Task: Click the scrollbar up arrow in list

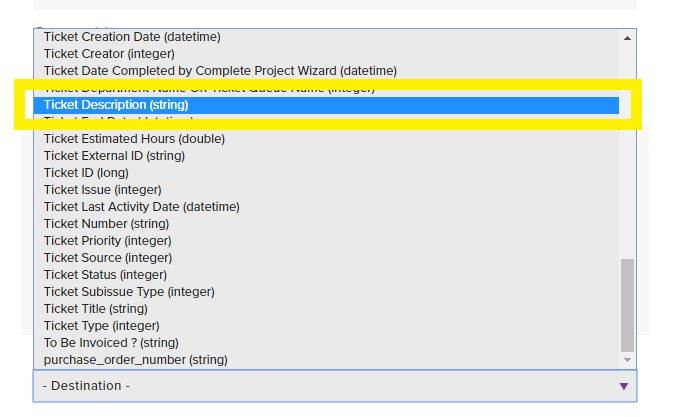Action: (x=628, y=37)
